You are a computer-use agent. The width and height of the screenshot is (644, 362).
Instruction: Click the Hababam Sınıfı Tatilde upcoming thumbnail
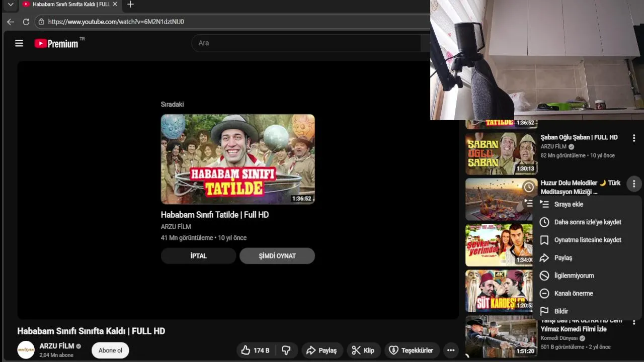click(x=237, y=159)
